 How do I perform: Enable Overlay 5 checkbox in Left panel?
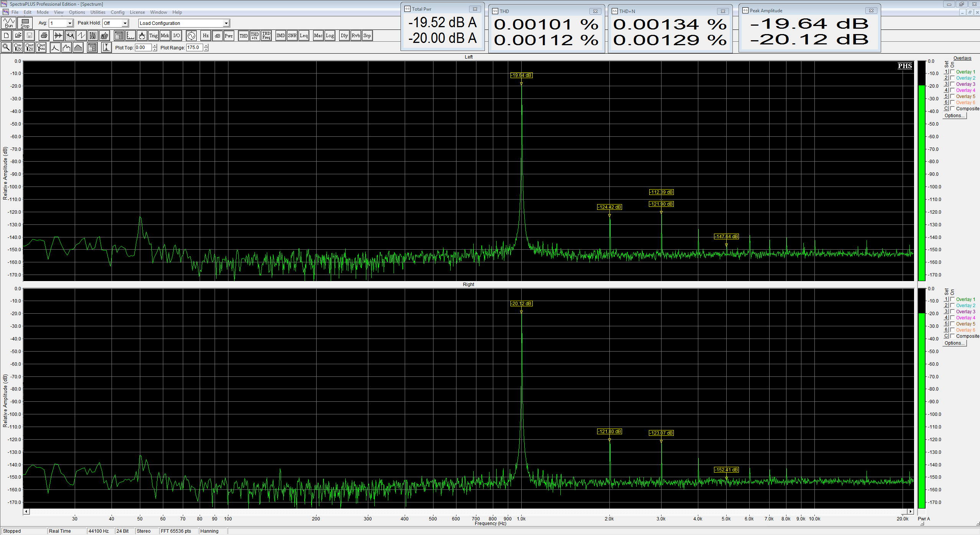point(952,96)
